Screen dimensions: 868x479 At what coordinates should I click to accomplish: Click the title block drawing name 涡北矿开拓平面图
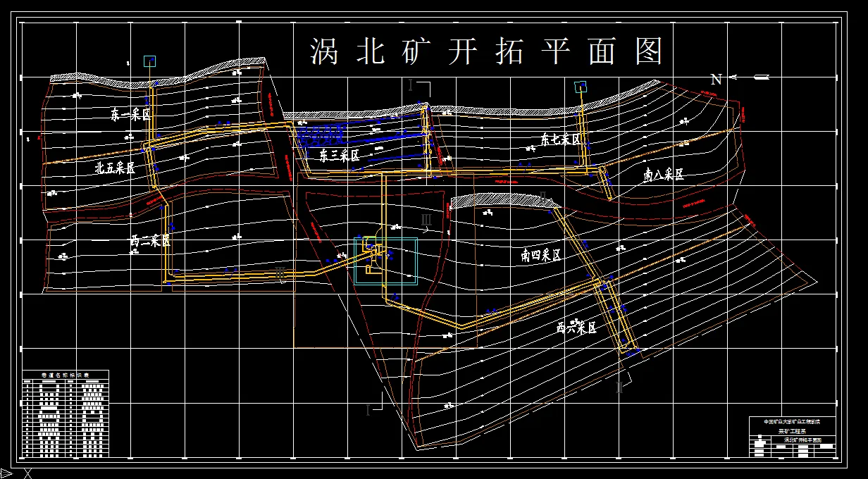click(x=802, y=440)
